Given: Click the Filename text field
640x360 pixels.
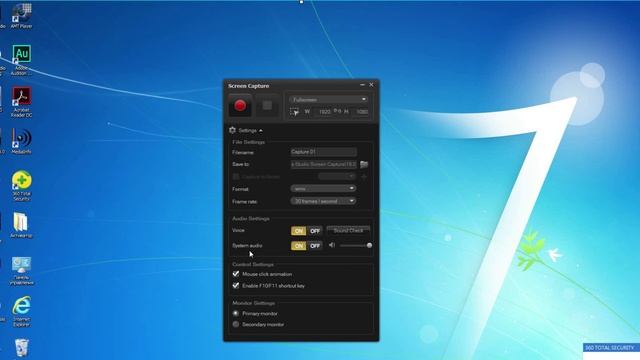Looking at the screenshot, I should pos(323,152).
